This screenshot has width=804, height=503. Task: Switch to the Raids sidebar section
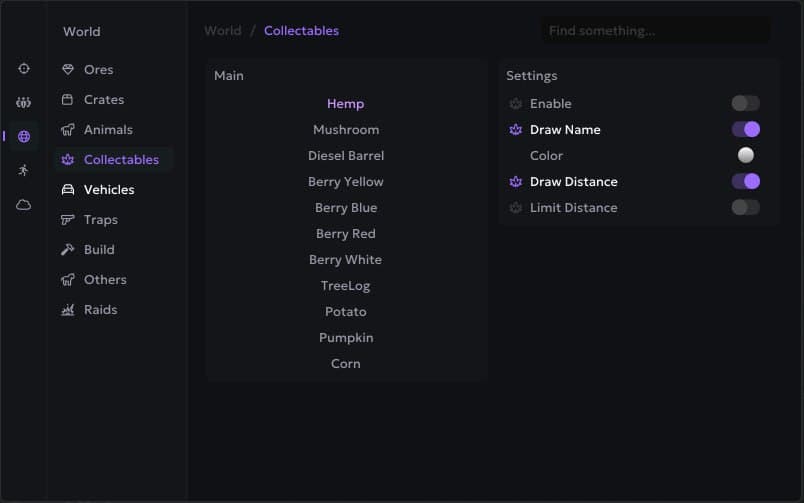100,310
